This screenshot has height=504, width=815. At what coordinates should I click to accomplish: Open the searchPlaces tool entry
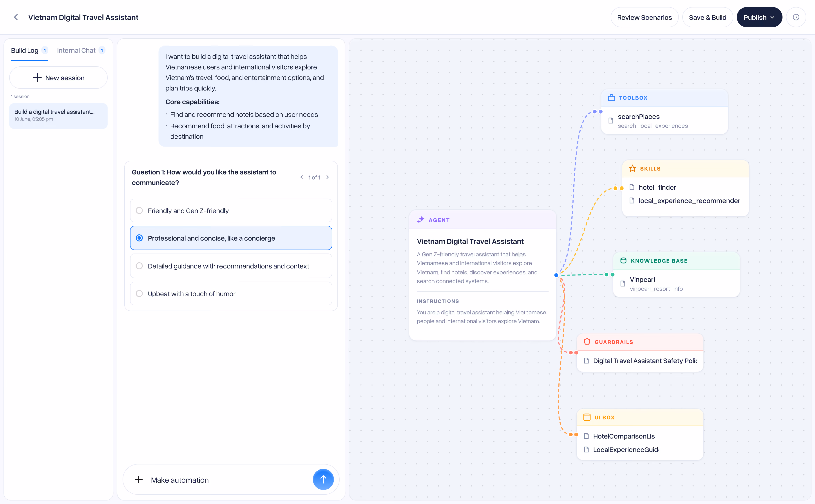[x=664, y=121]
